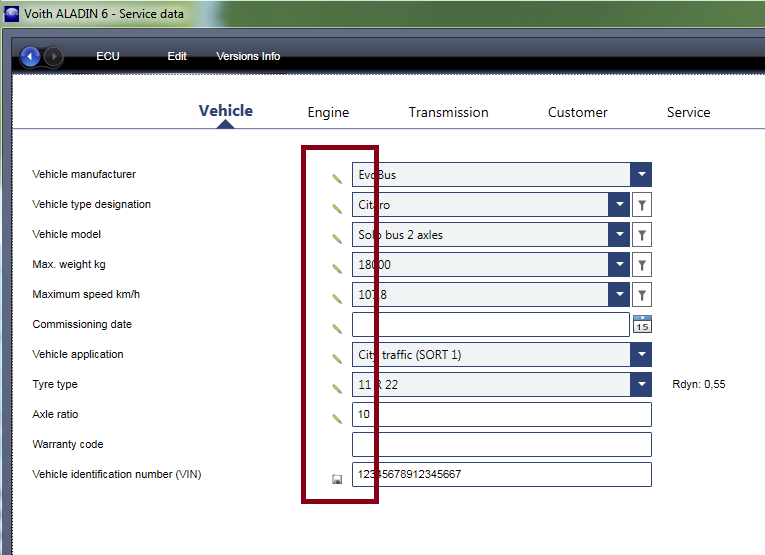The height and width of the screenshot is (555, 765).
Task: Select the Vehicle tab
Action: 225,111
